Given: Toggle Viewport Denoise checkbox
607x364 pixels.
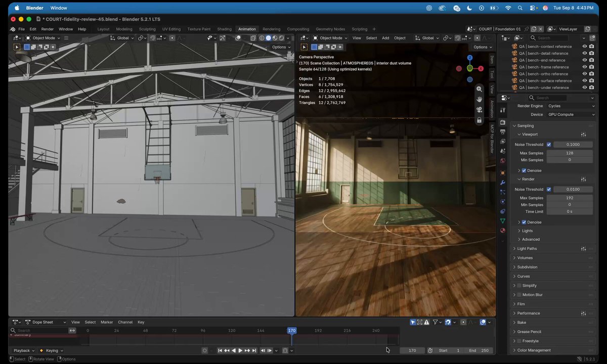Looking at the screenshot, I should 524,170.
